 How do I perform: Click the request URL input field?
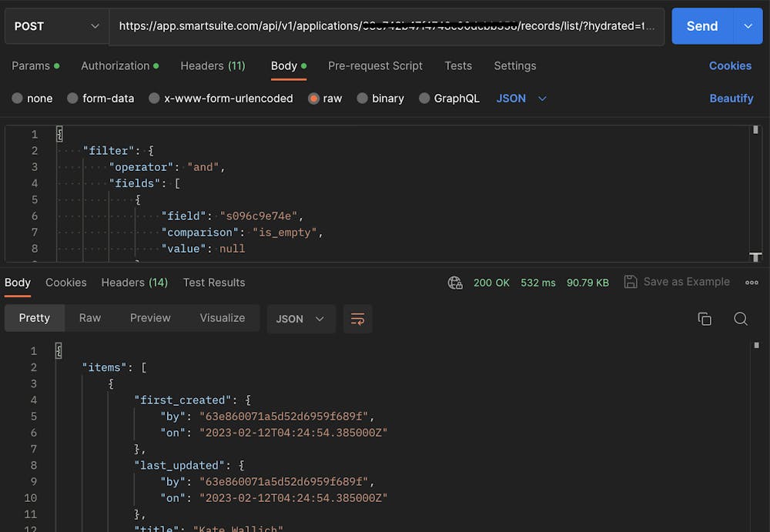coord(387,26)
